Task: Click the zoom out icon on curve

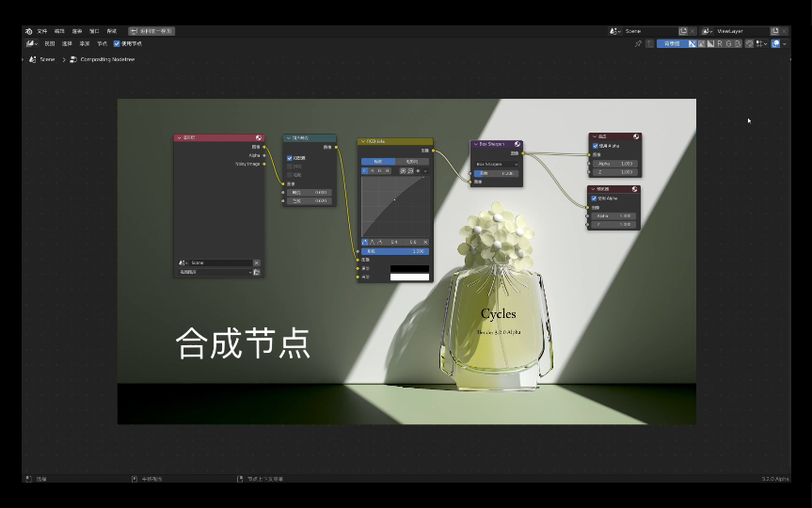Action: (x=410, y=171)
